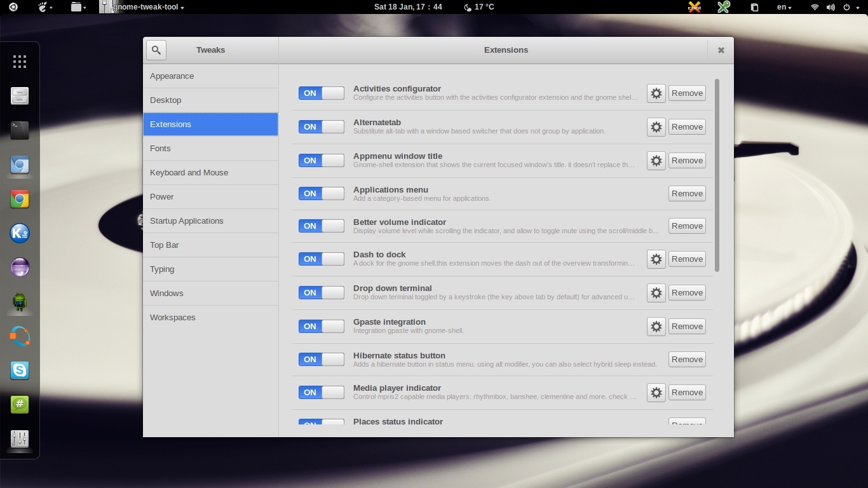Open the en keyboard layout dropdown

click(784, 7)
